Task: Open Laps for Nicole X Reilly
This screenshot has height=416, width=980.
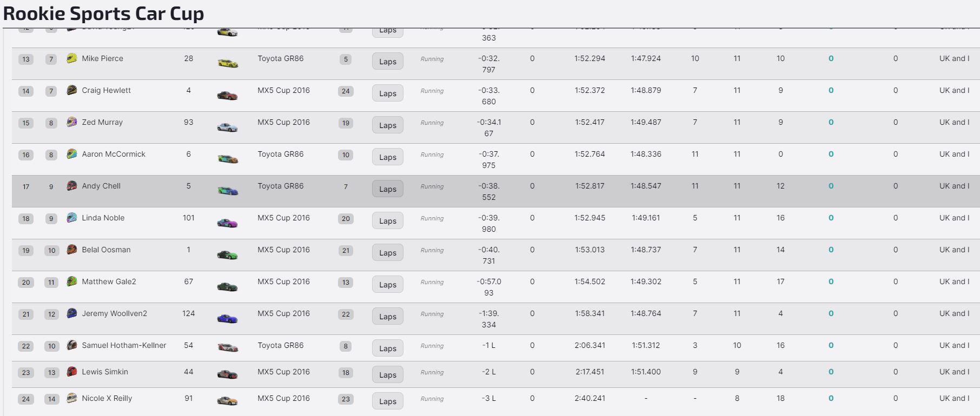Action: tap(388, 401)
